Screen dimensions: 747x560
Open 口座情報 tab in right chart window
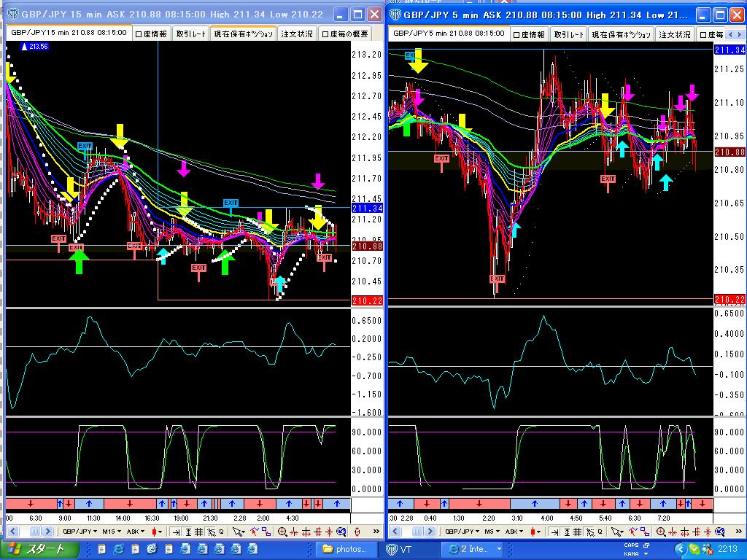529,34
